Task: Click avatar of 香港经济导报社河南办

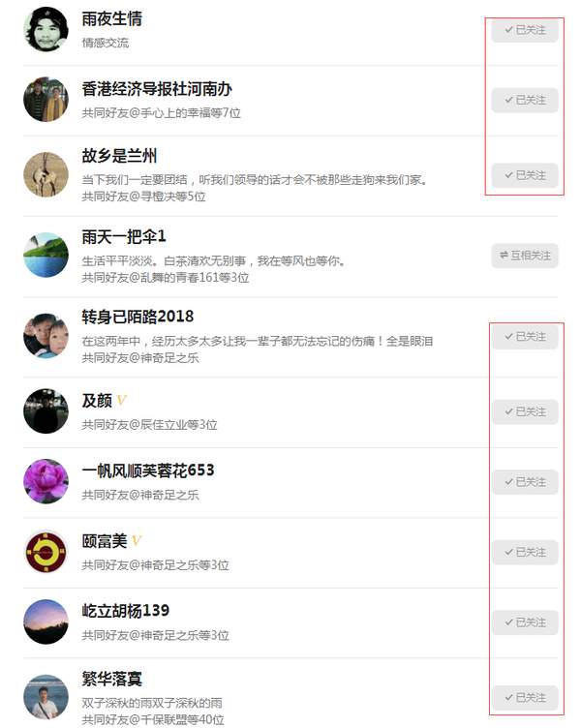Action: pos(46,100)
